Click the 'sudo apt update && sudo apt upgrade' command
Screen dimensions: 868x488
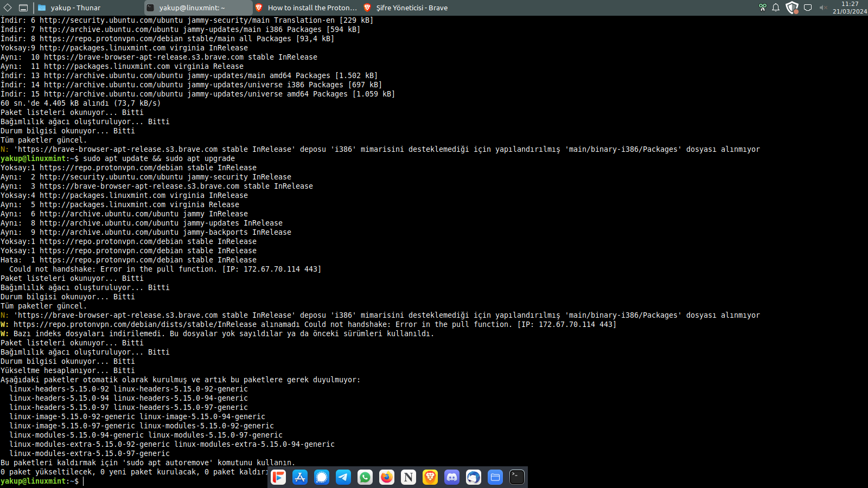click(x=159, y=158)
